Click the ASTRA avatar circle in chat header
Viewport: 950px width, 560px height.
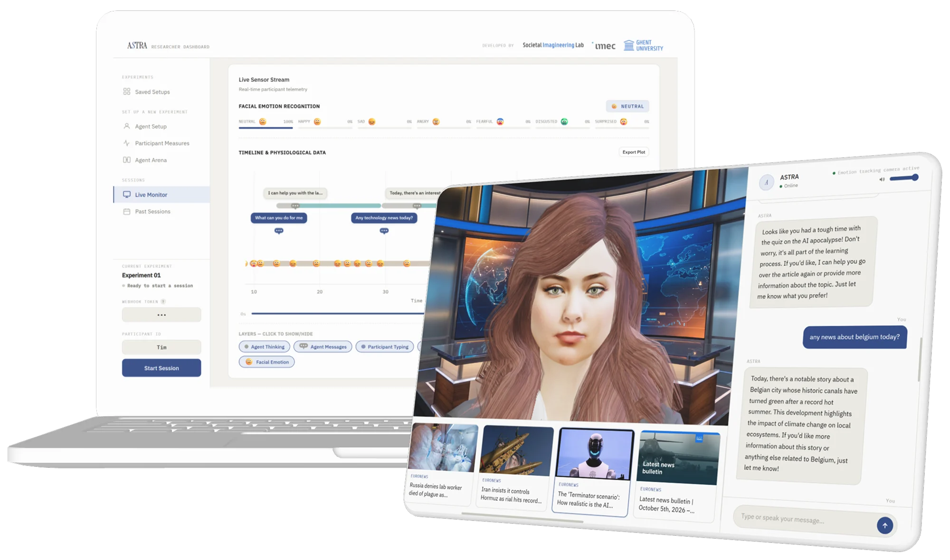[766, 183]
